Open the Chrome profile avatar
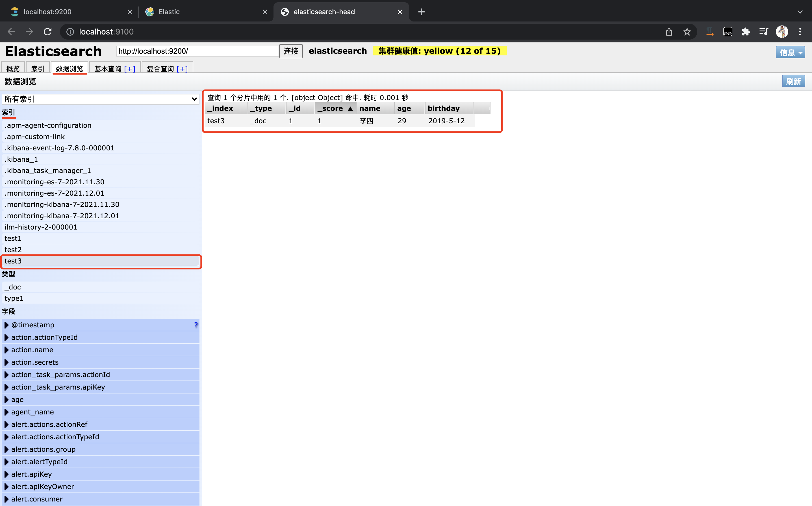812x506 pixels. click(x=782, y=32)
